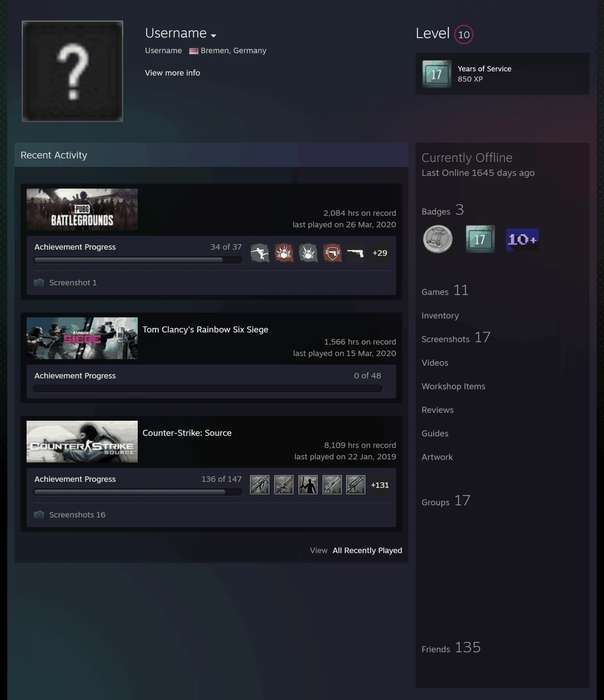The height and width of the screenshot is (700, 604).
Task: Open the Artwork link
Action: (437, 457)
